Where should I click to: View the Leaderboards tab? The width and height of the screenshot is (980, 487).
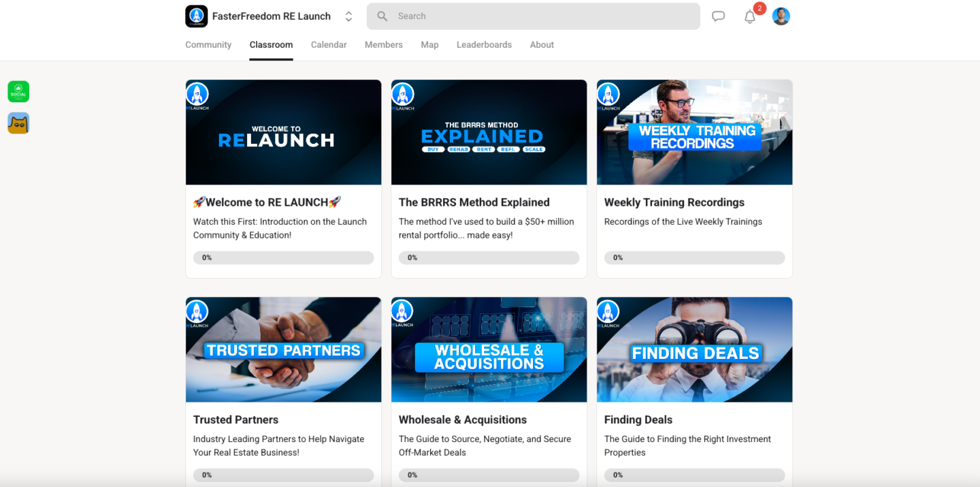pos(484,45)
